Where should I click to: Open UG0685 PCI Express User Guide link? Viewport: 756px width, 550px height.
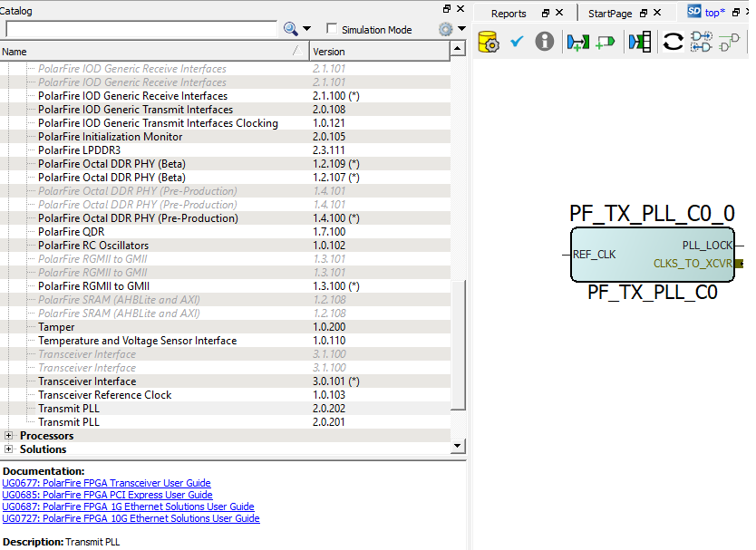(107, 496)
